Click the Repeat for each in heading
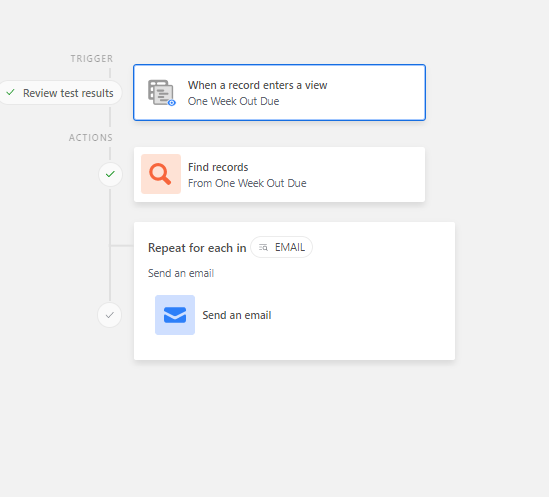This screenshot has width=549, height=497. coord(197,248)
